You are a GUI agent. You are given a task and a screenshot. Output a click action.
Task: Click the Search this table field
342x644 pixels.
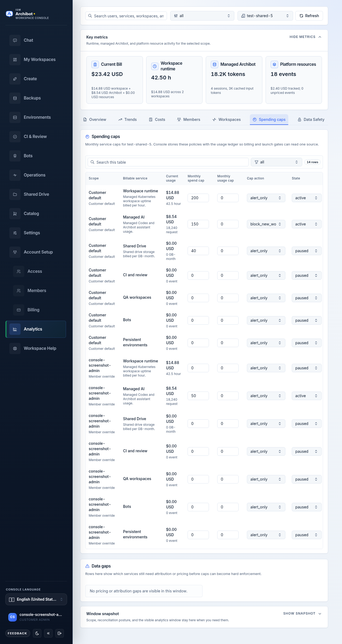click(168, 162)
